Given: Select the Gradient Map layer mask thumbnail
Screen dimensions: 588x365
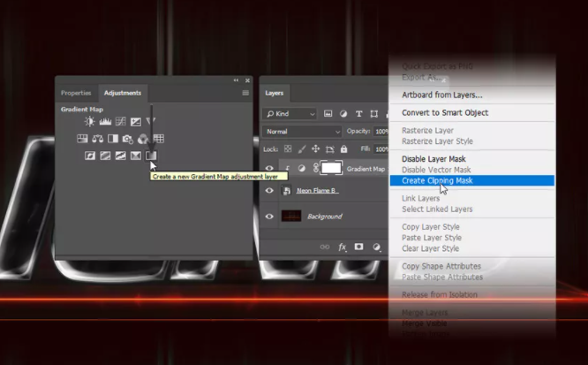Looking at the screenshot, I should click(x=331, y=168).
